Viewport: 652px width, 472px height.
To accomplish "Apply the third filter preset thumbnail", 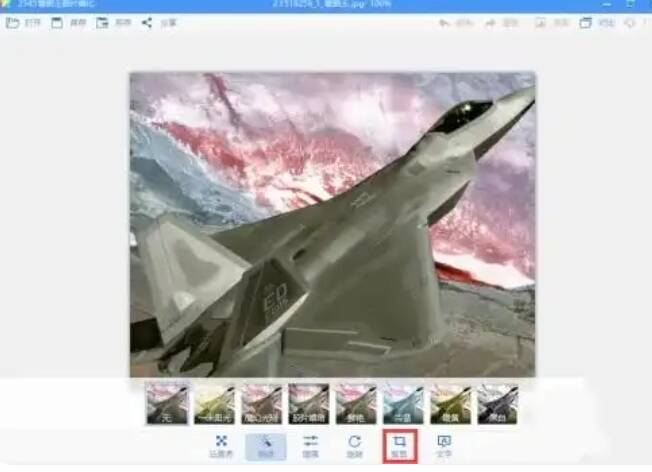I will [x=261, y=403].
